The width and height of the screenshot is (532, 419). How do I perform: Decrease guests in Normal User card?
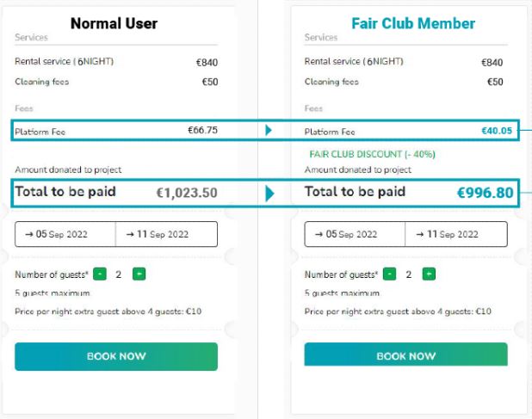coord(100,274)
